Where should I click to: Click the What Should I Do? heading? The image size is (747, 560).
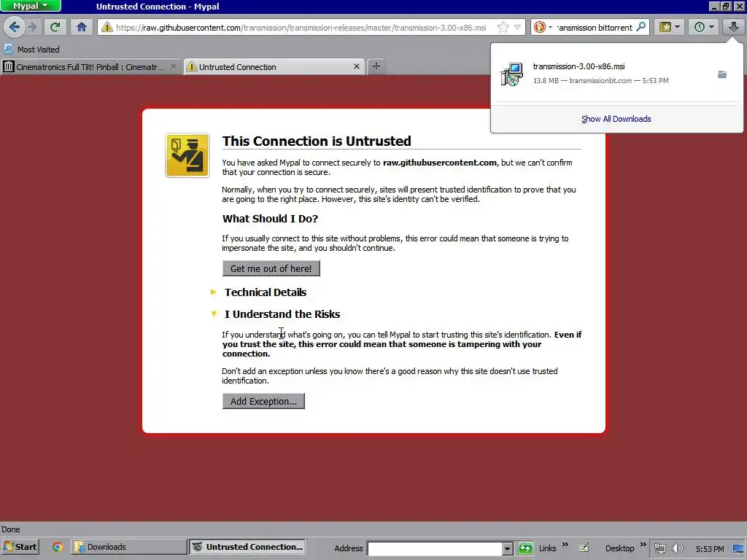[270, 219]
